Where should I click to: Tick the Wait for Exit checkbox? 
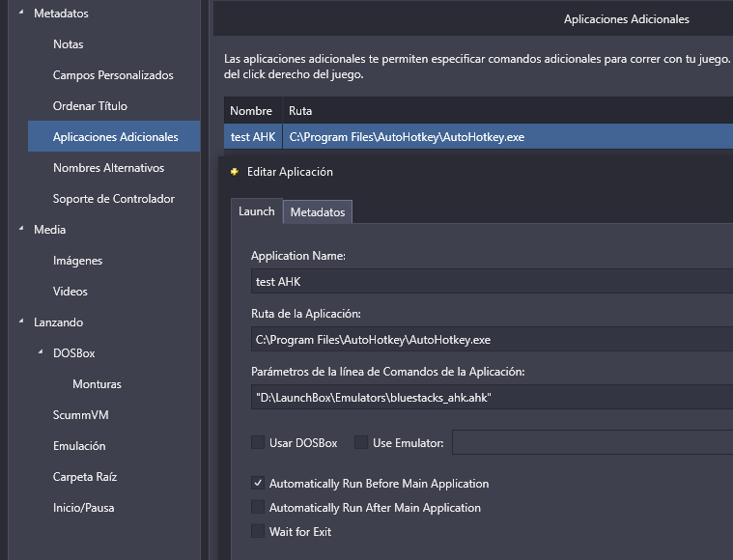click(x=258, y=531)
